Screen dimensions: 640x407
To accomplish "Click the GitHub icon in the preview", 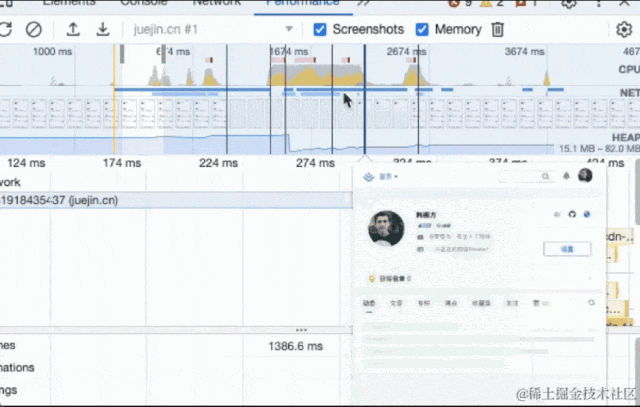I will [572, 214].
